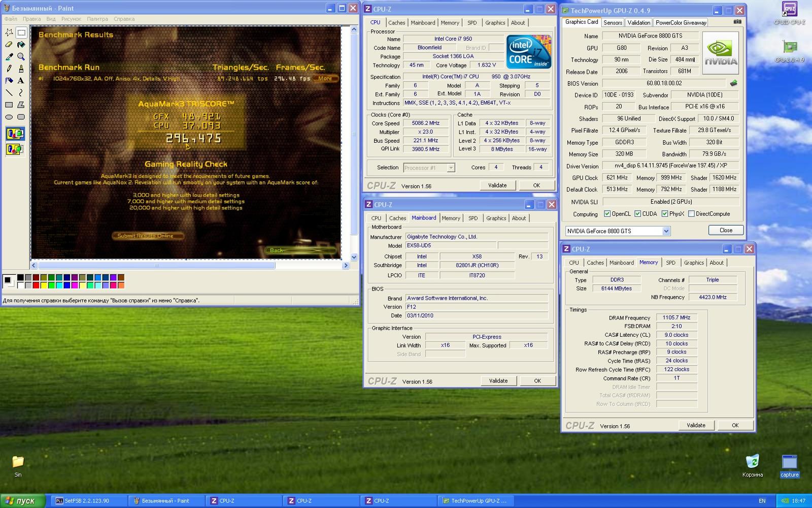Viewport: 812px width, 508px height.
Task: Open the GPU-Z.0.4.9 desktop shortcut
Action: [789, 51]
